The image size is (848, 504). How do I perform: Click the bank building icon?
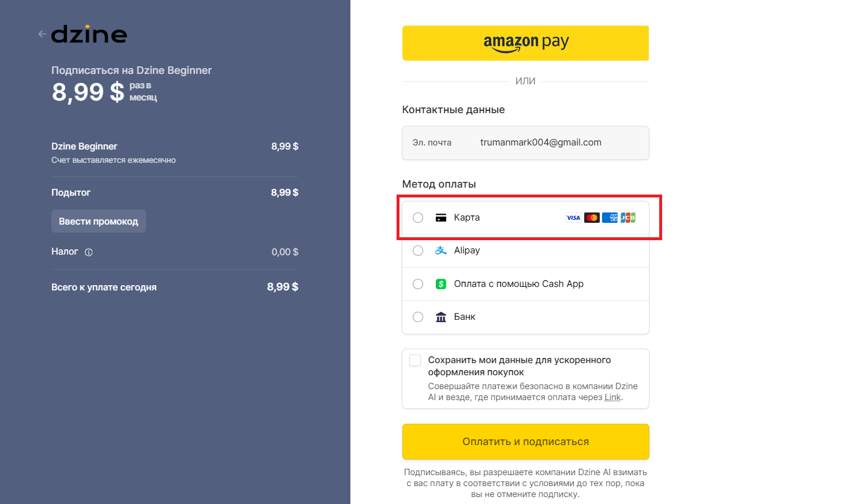[441, 317]
